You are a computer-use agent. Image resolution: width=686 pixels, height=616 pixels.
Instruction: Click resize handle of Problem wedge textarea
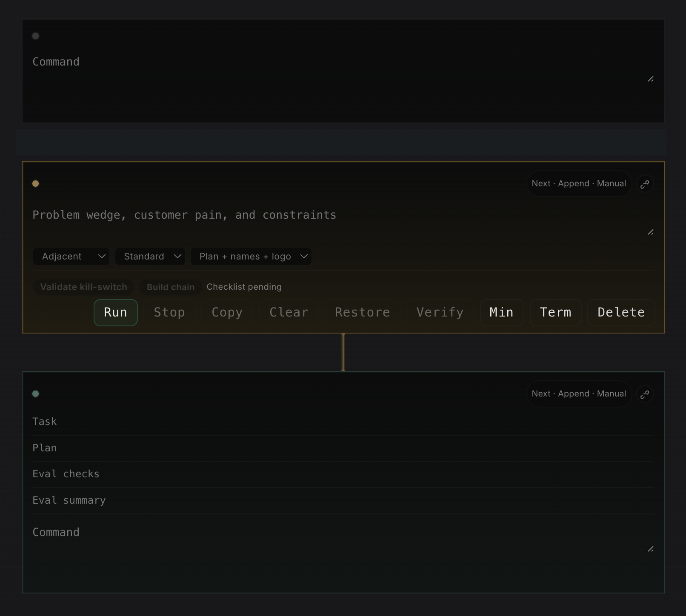[x=650, y=232]
